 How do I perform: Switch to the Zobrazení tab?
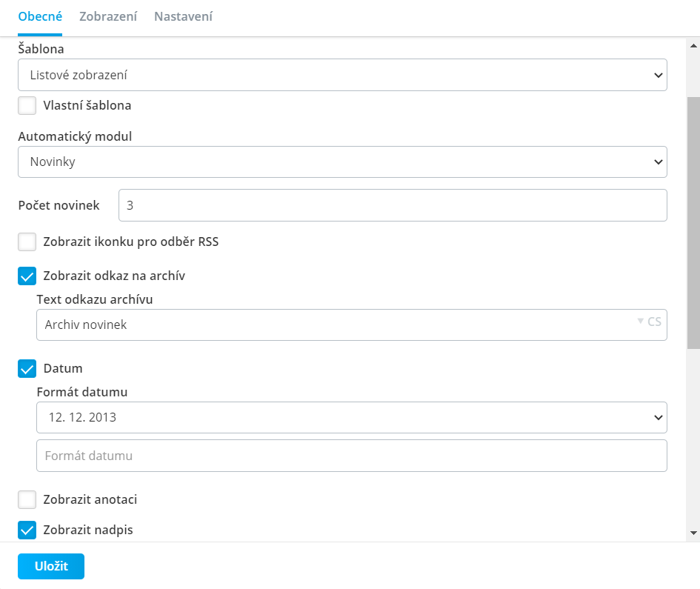tap(108, 16)
